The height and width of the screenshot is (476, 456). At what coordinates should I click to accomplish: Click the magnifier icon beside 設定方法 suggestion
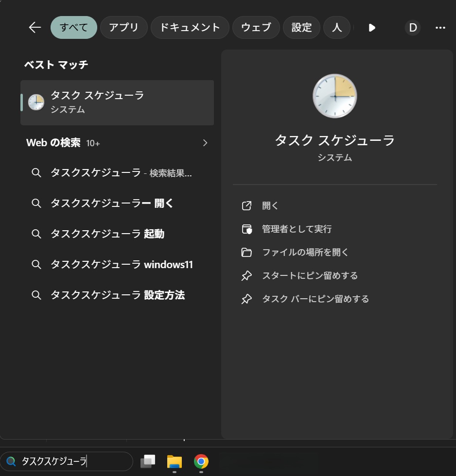pyautogui.click(x=36, y=295)
